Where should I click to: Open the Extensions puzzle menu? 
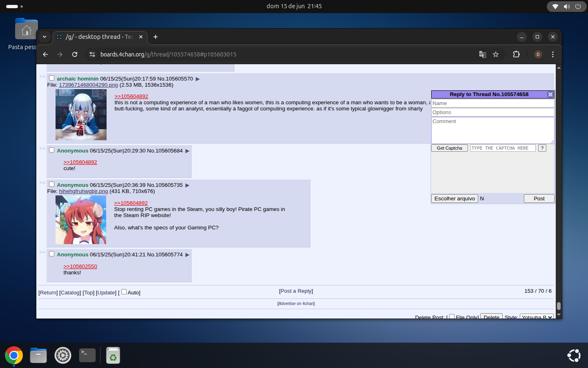tap(516, 54)
